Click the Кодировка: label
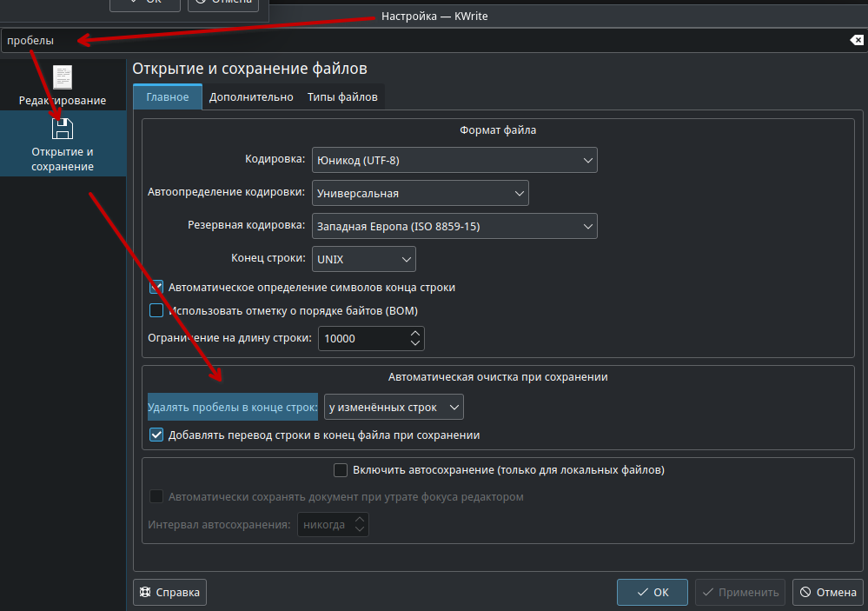This screenshot has height=611, width=868. click(275, 159)
